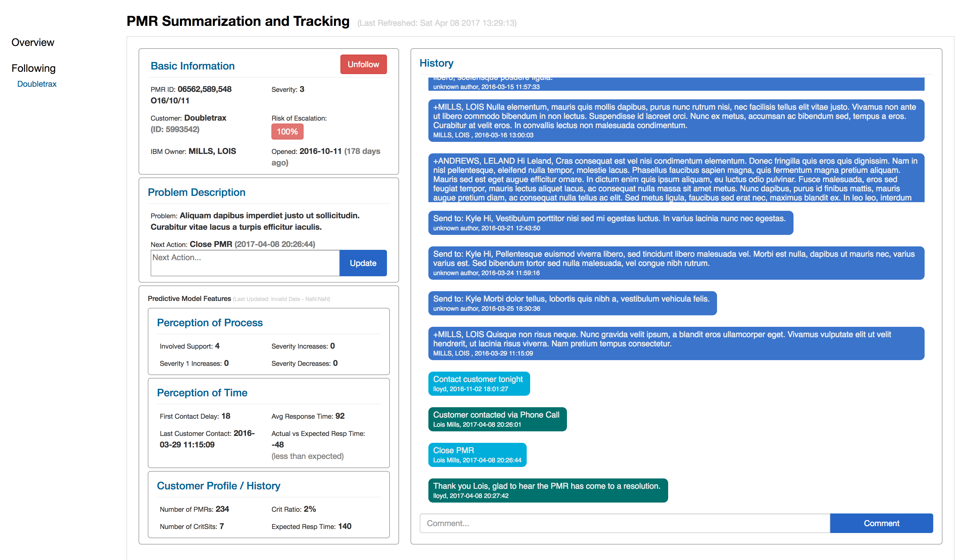Focus the Next Action text field
The image size is (966, 560).
click(245, 263)
